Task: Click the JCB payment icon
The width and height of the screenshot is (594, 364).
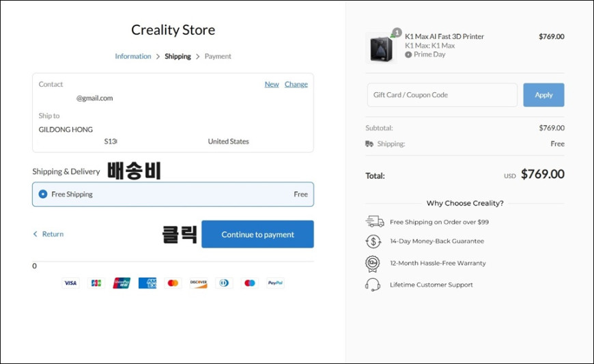Action: click(96, 283)
